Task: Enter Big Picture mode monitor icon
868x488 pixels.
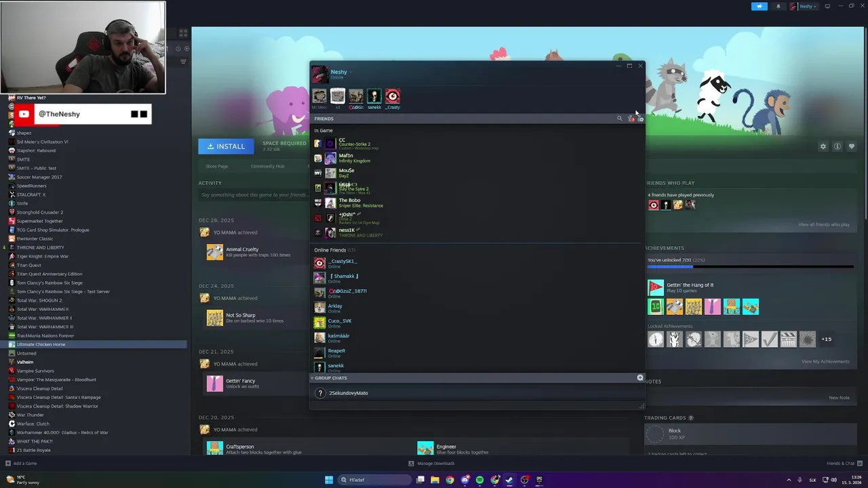Action: (827, 6)
